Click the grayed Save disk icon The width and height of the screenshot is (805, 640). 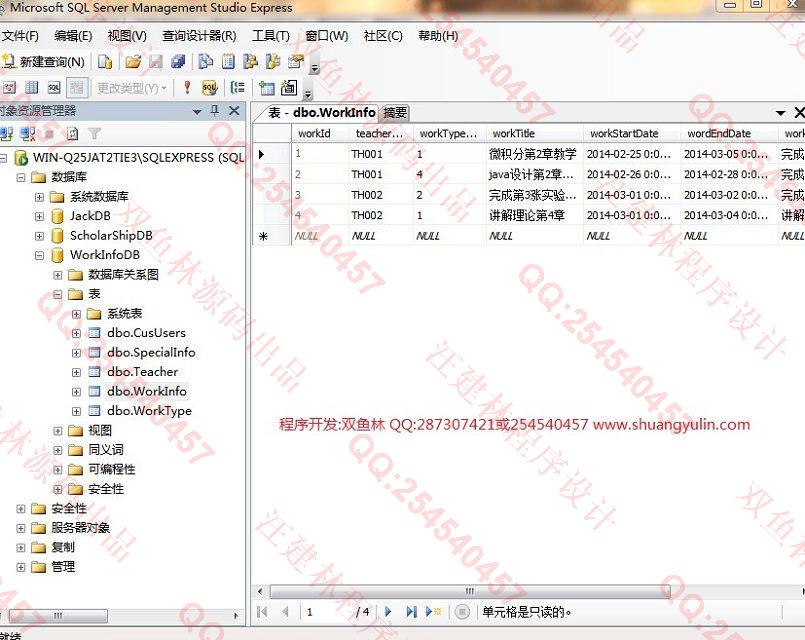coord(156,62)
